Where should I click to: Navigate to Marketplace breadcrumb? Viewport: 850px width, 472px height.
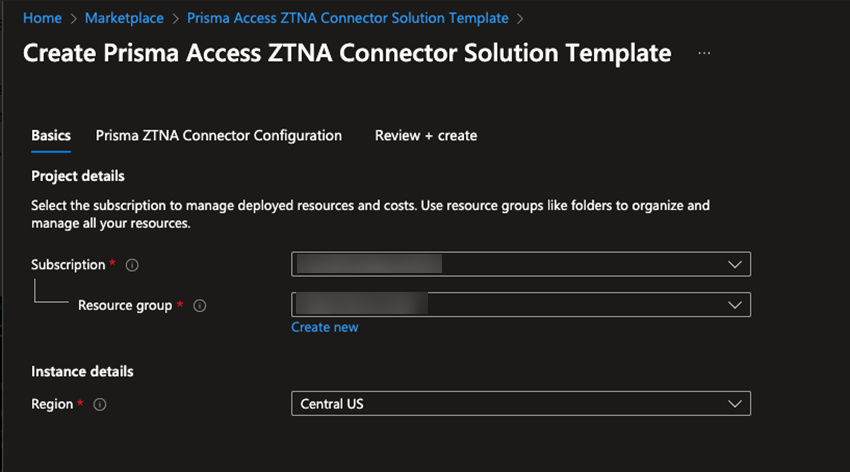(124, 18)
